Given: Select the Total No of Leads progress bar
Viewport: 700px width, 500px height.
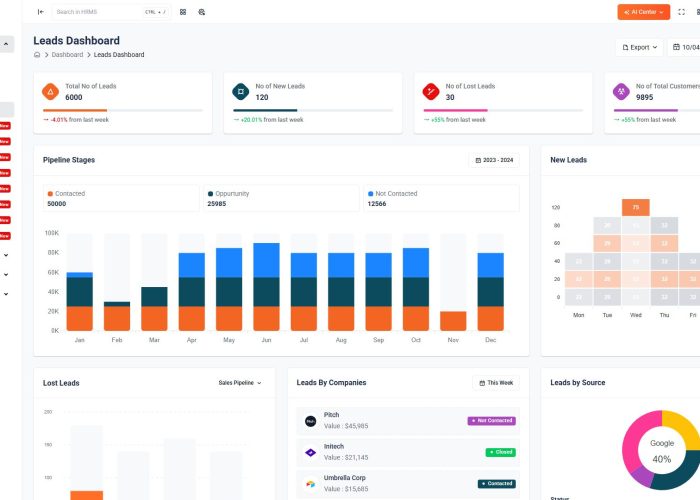Looking at the screenshot, I should coord(123,110).
